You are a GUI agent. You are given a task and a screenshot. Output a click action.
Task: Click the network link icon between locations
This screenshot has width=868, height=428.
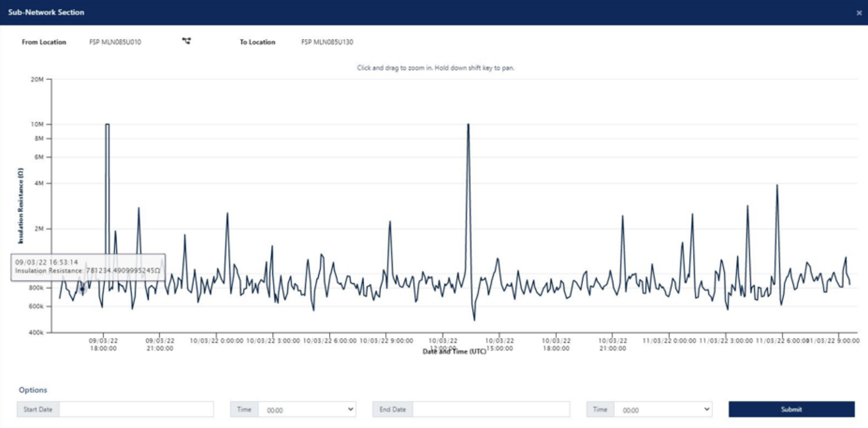(x=187, y=41)
